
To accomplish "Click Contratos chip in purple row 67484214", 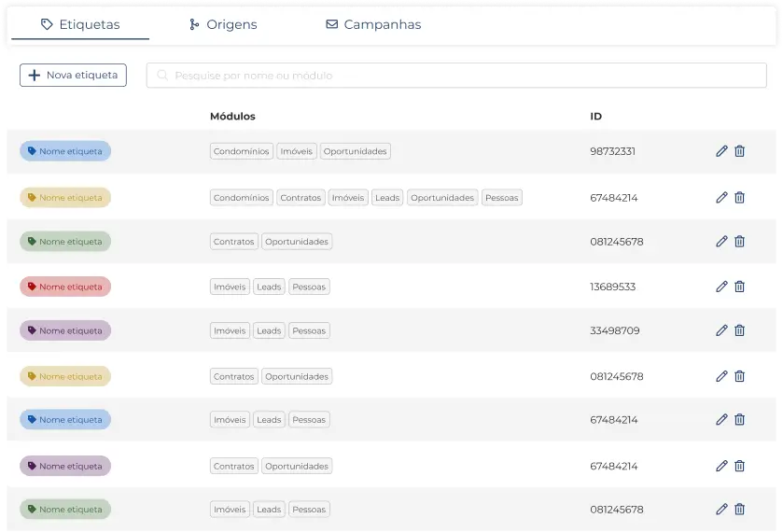I will (233, 466).
